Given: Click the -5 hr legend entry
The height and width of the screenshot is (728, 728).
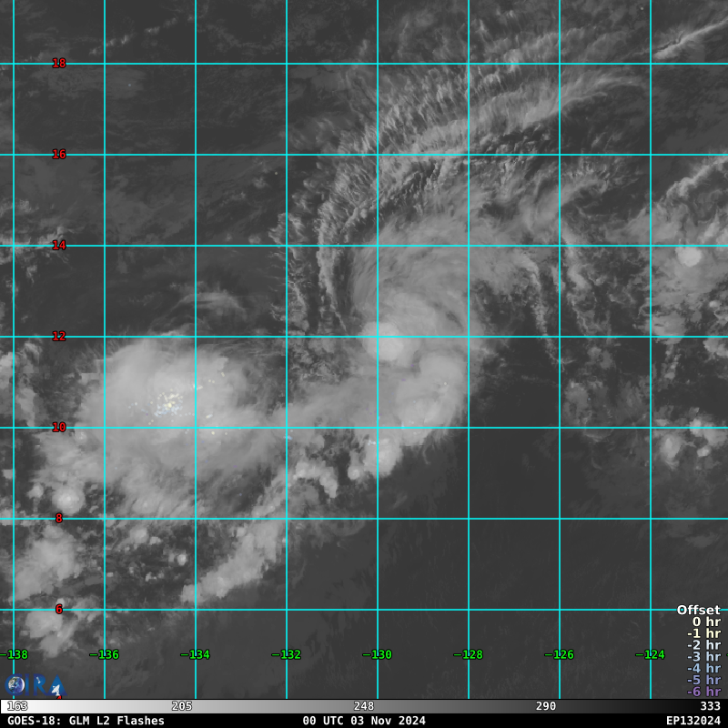Looking at the screenshot, I should coord(703,680).
